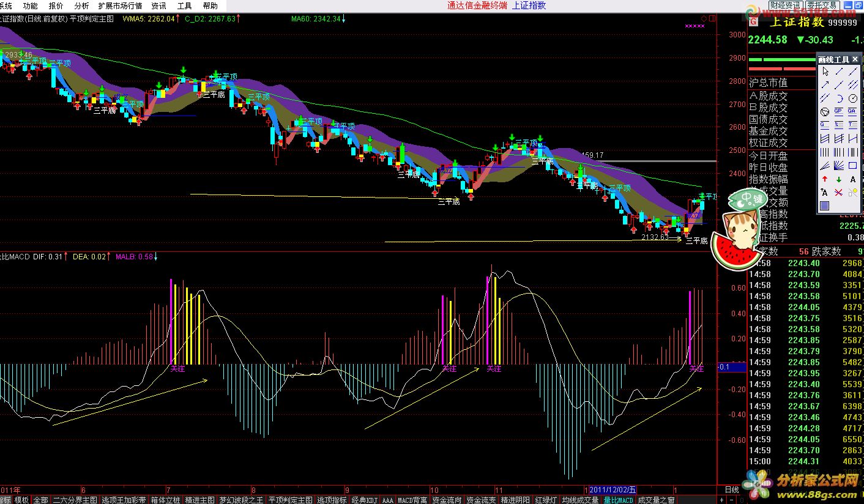Open the 报价 menu
The image size is (864, 504).
tap(56, 6)
